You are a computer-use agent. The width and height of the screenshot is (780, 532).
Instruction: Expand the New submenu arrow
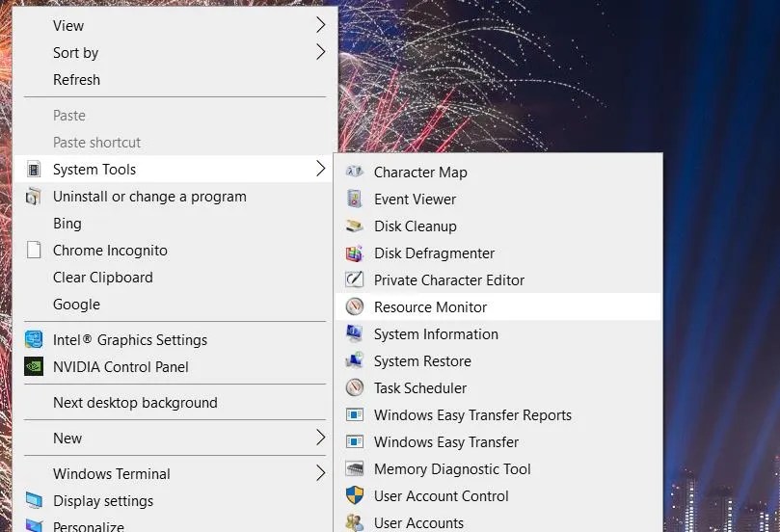click(321, 438)
